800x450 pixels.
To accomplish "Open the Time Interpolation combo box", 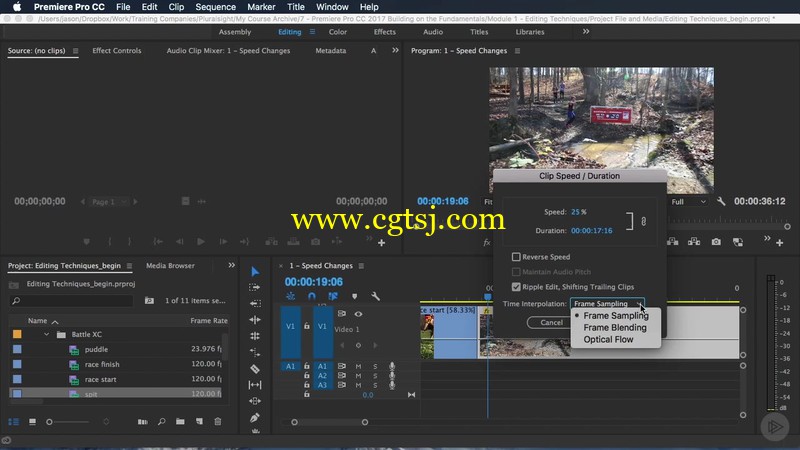I will click(x=607, y=304).
